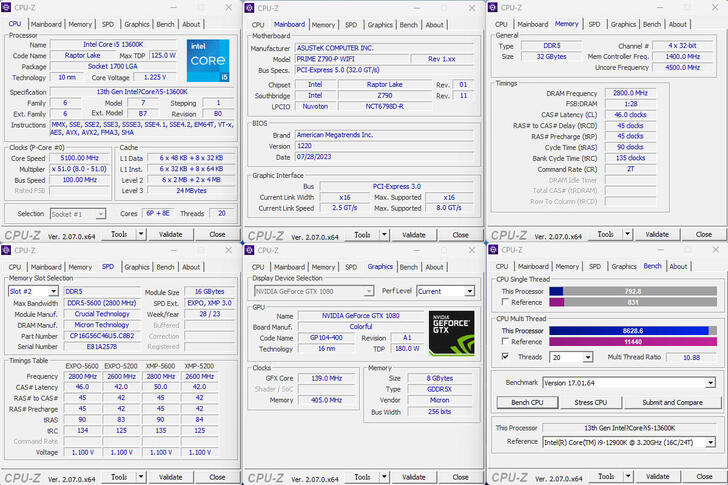Switch to the About tab in the Bench window

pyautogui.click(x=678, y=267)
